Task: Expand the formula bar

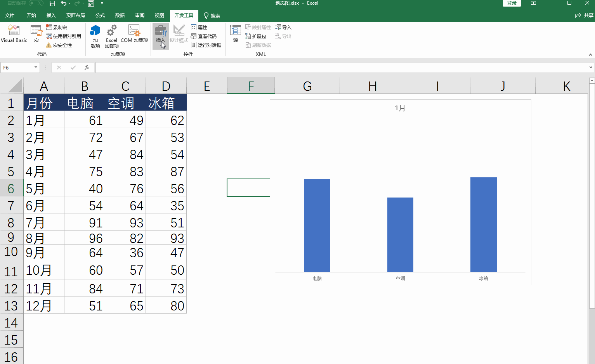Action: coord(591,68)
